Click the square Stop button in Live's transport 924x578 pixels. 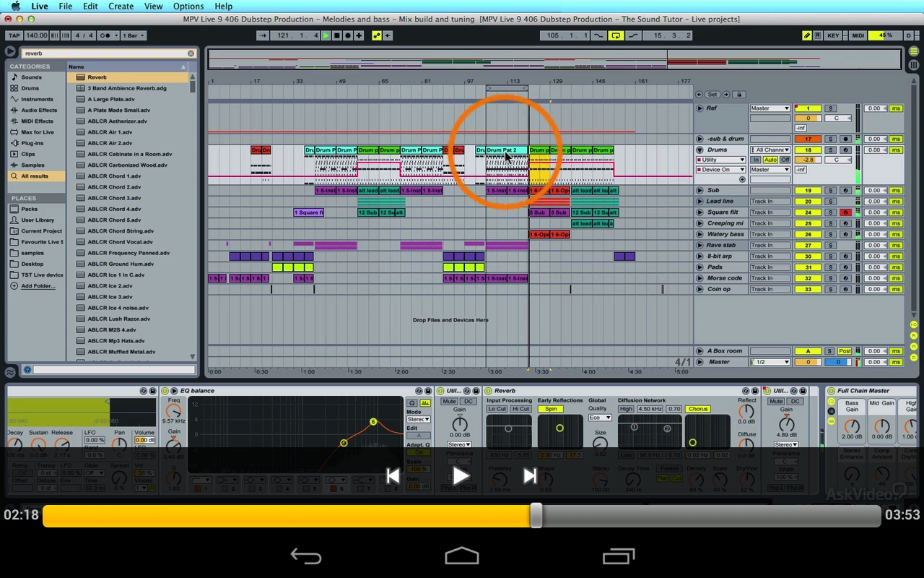[x=337, y=35]
